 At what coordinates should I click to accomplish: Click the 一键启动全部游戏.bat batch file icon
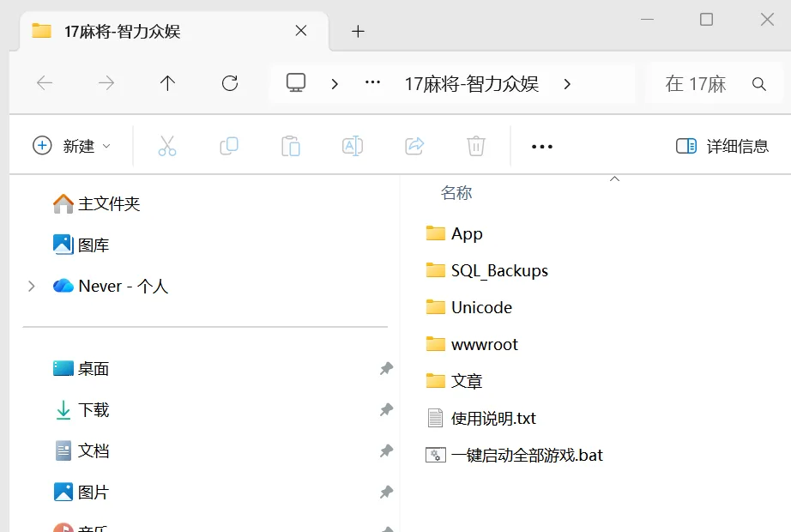click(x=435, y=455)
